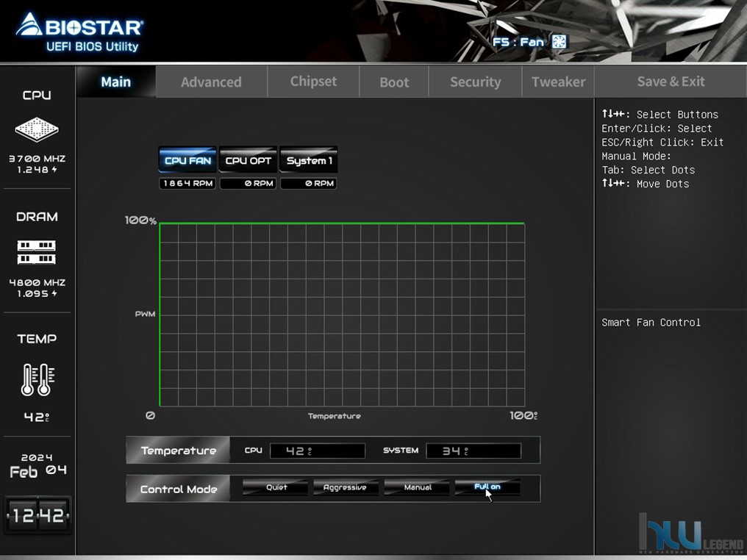
Task: Click inside the PWM temperature graph grid
Action: [342, 315]
